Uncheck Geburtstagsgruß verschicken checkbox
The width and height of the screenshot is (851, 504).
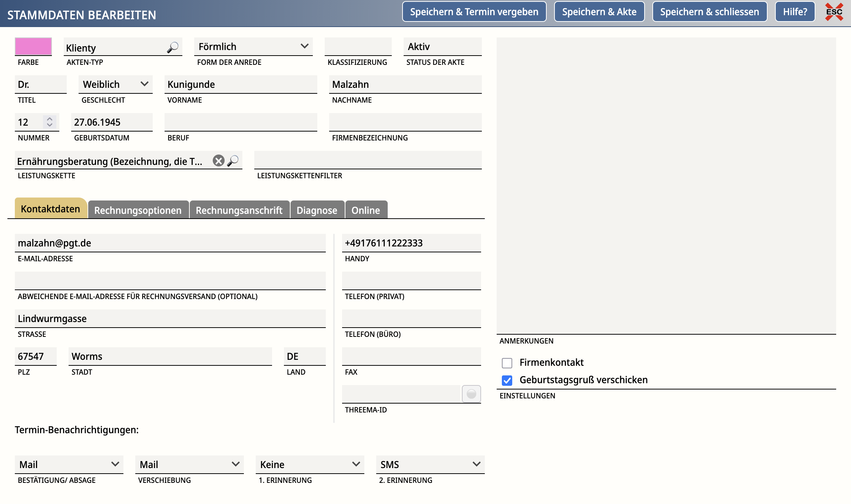(507, 380)
